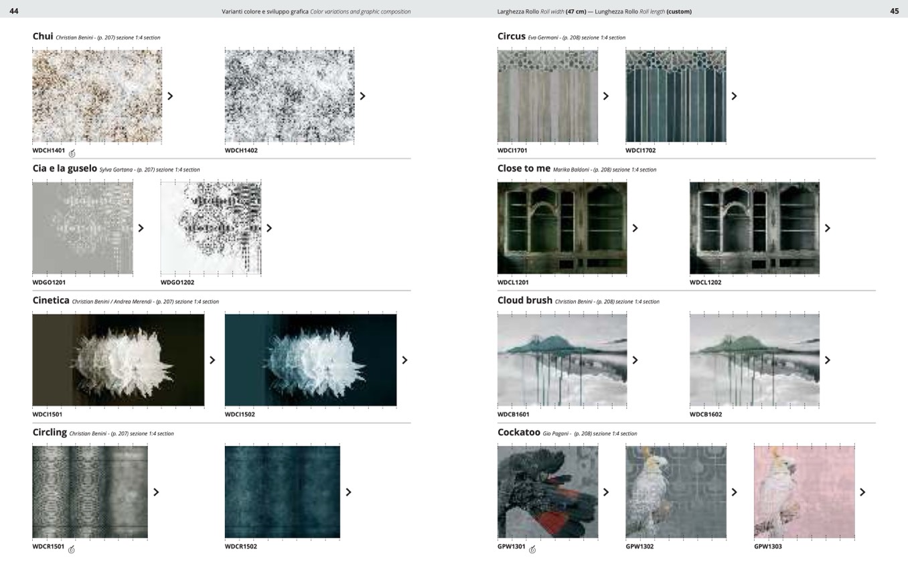This screenshot has width=908, height=588.
Task: Click page number 45 in header
Action: 894,11
